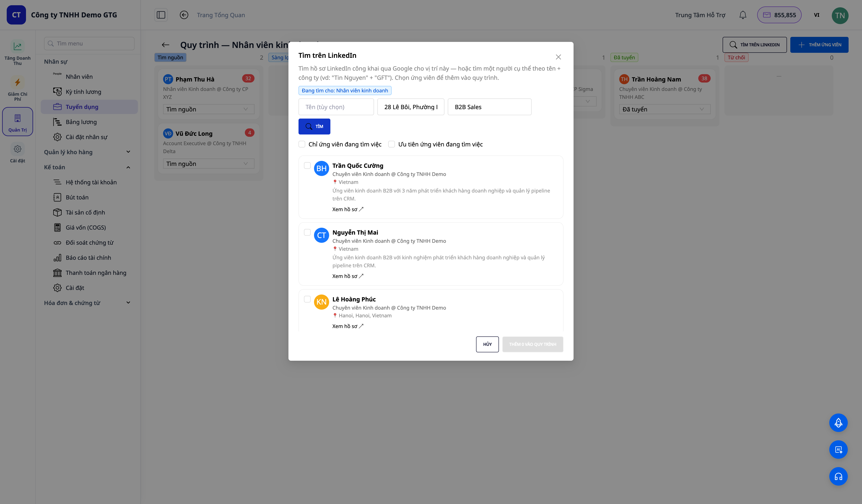Click THÊM ỨNG VIÊN button
Screen dimensions: 862x504
(819, 45)
